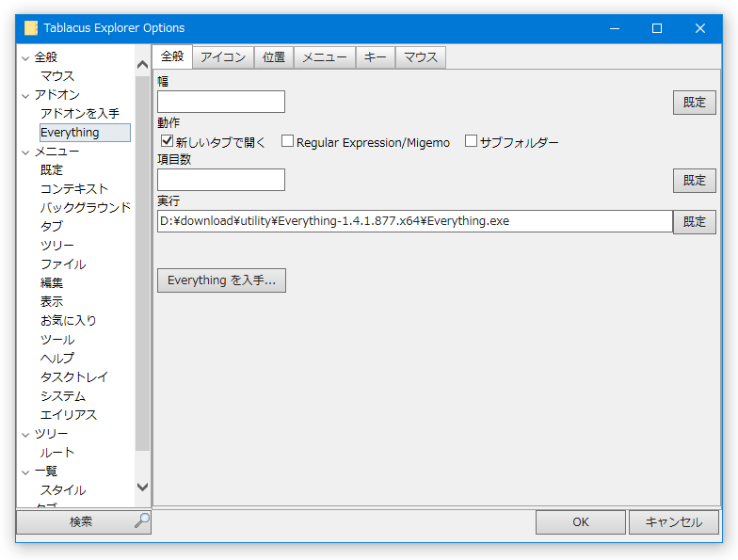Viewport: 738px width, 560px height.
Task: Select スタイル in tree
Action: [62, 490]
